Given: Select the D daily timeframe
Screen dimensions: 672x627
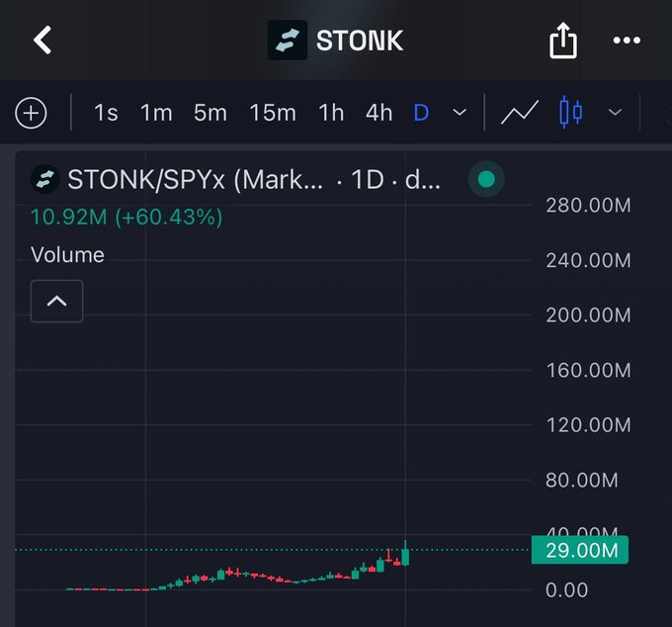Looking at the screenshot, I should (421, 113).
